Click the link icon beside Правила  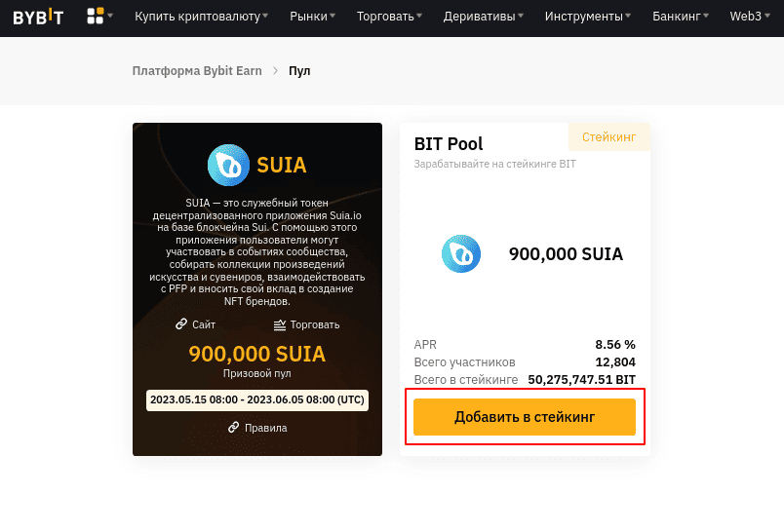(x=233, y=428)
